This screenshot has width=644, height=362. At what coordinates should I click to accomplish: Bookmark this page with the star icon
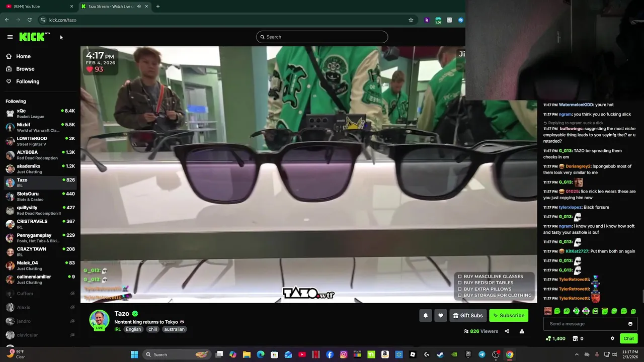[x=411, y=20]
